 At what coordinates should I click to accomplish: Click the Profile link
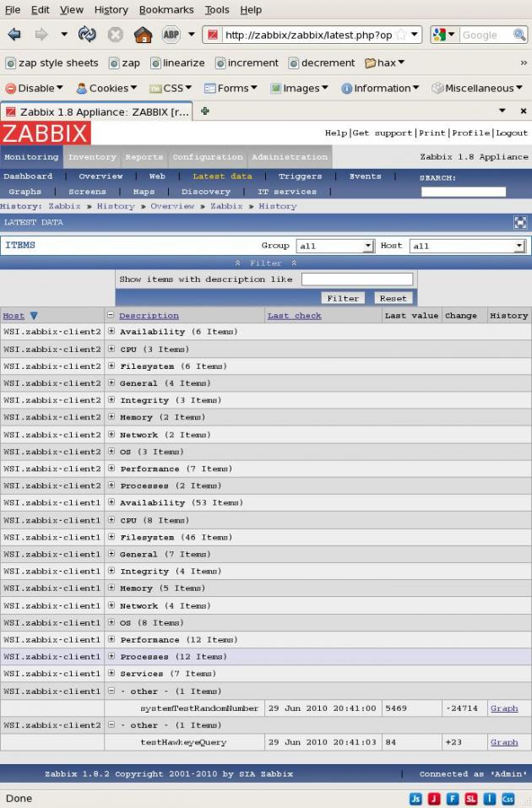tap(471, 133)
